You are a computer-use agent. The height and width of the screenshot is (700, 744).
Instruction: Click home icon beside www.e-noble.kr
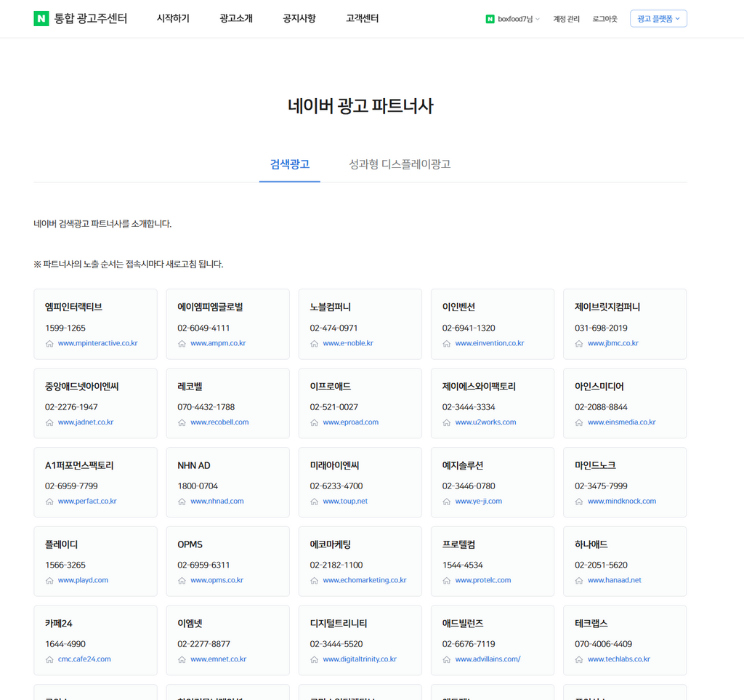coord(314,344)
